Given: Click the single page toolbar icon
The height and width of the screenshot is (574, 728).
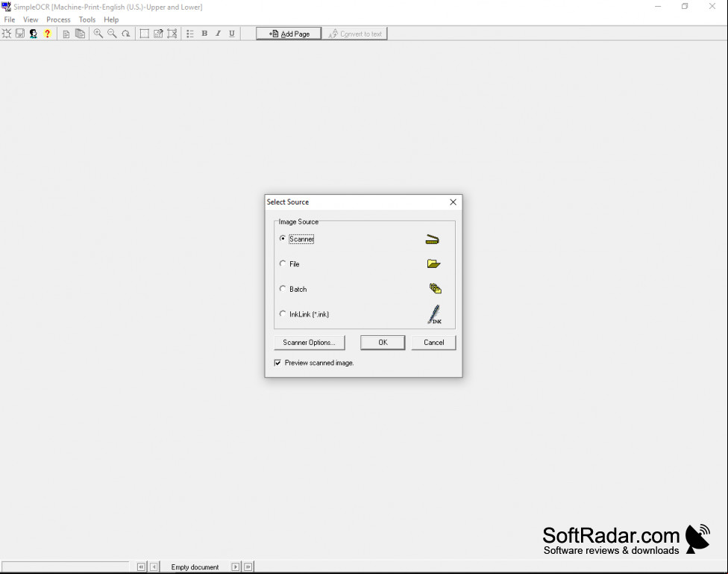Looking at the screenshot, I should (x=66, y=34).
